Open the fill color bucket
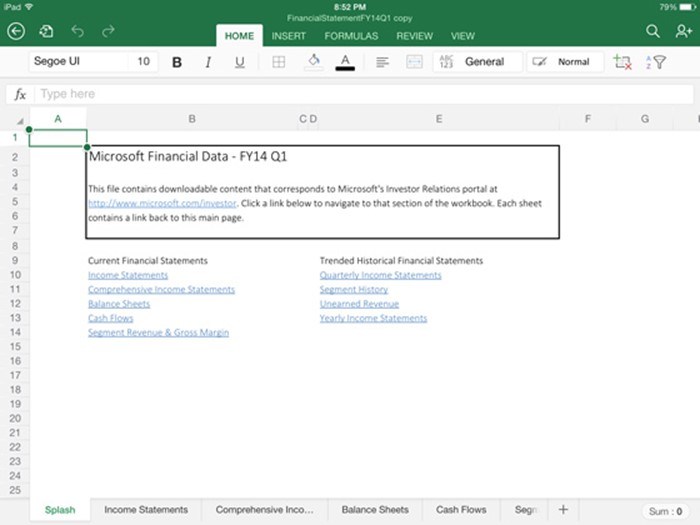 [x=314, y=62]
